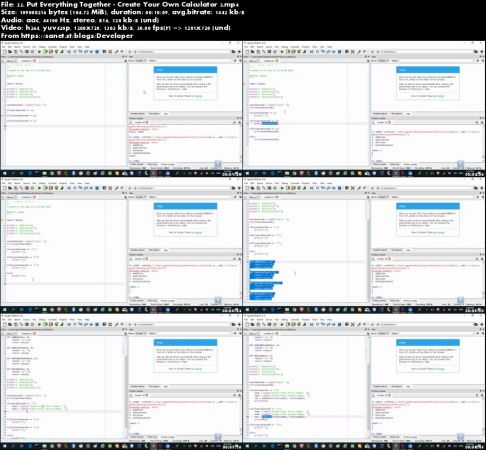
Task: Click the Windows Start button in the first frame's taskbar
Action: click(4, 173)
